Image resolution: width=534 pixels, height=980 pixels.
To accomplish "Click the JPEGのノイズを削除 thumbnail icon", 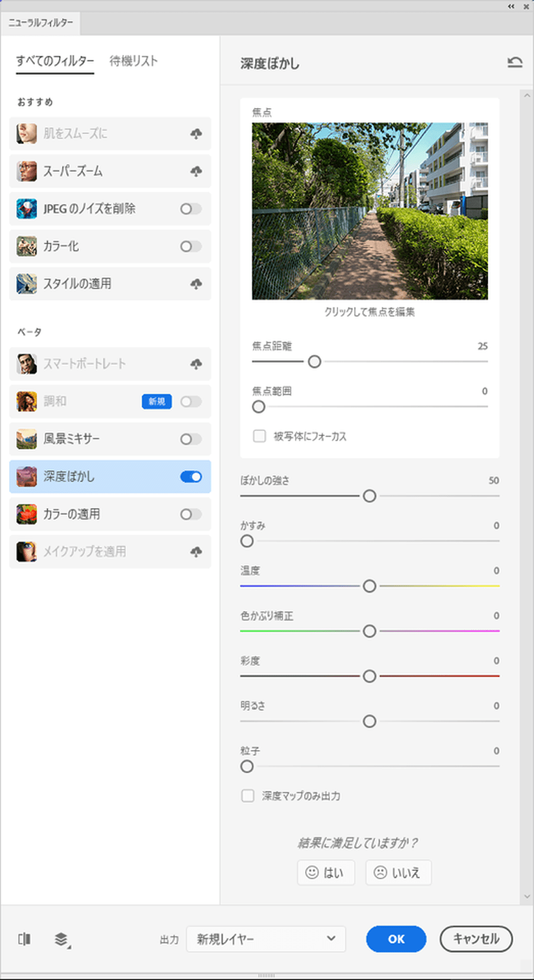I will point(27,209).
